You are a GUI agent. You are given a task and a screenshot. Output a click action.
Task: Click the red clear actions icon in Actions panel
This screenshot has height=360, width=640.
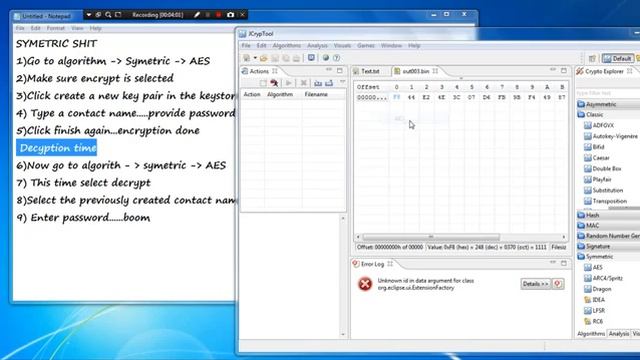pyautogui.click(x=274, y=83)
